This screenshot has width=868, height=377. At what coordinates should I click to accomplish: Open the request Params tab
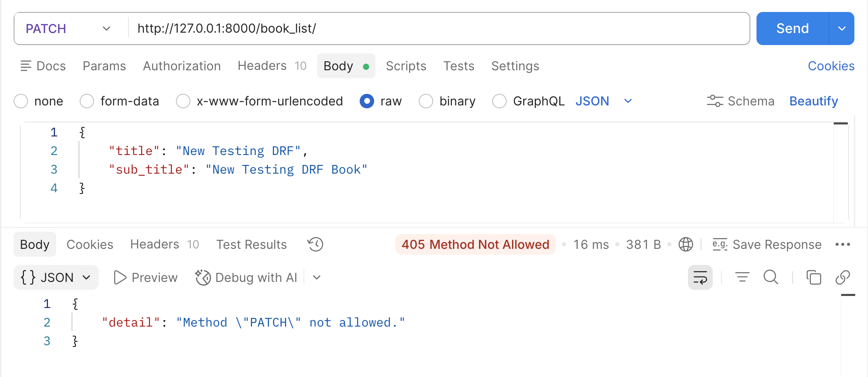pyautogui.click(x=104, y=66)
